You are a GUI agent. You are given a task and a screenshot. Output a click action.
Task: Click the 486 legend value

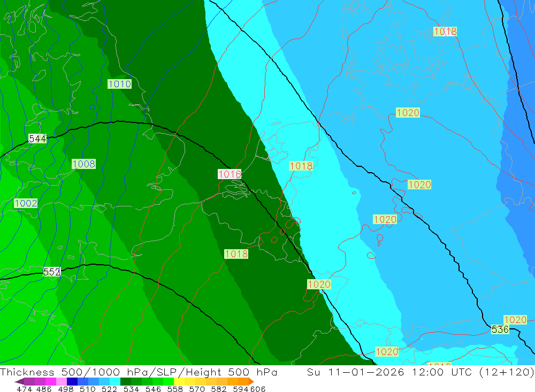pyautogui.click(x=44, y=389)
